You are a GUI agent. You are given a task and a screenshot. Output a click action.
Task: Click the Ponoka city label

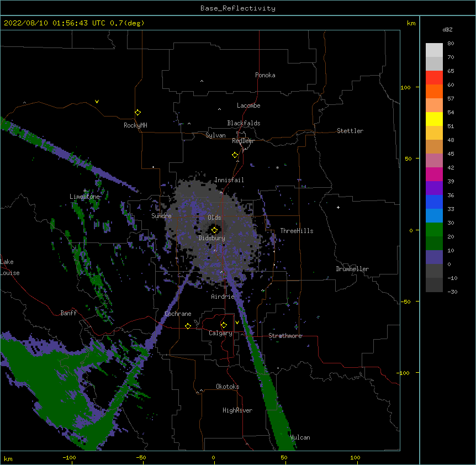265,75
